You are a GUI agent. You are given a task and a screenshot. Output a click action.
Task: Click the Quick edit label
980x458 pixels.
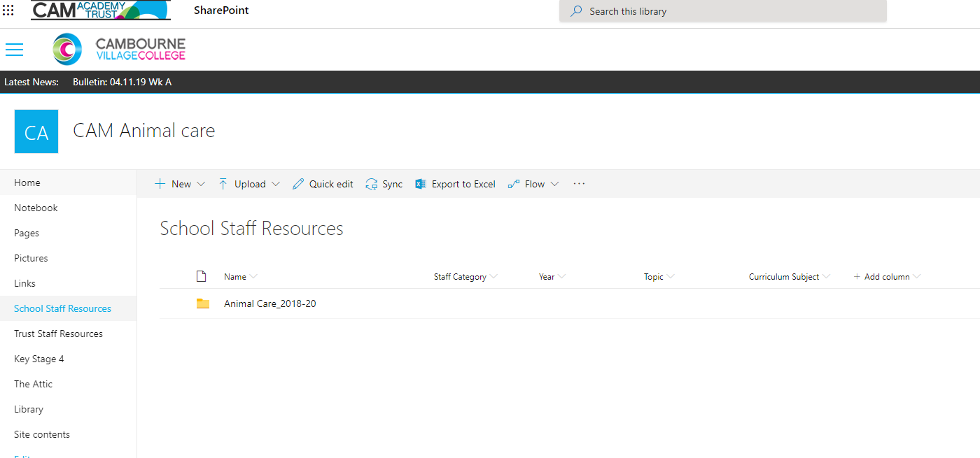click(x=331, y=184)
